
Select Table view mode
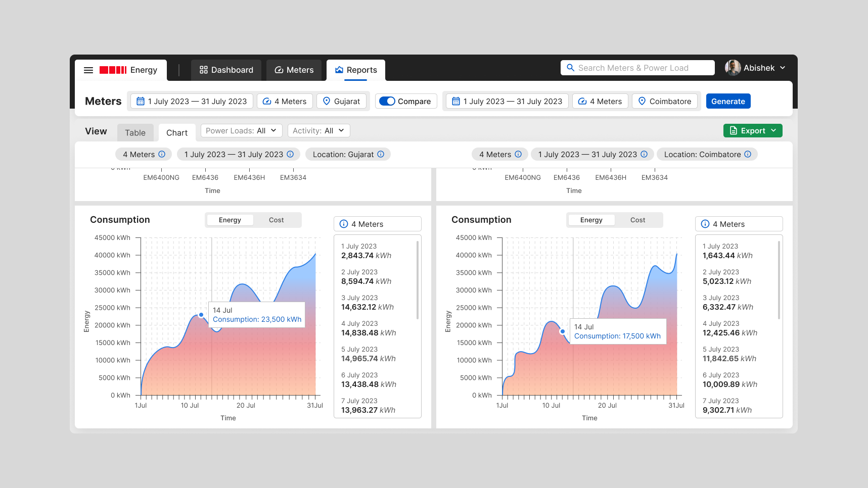click(x=135, y=132)
